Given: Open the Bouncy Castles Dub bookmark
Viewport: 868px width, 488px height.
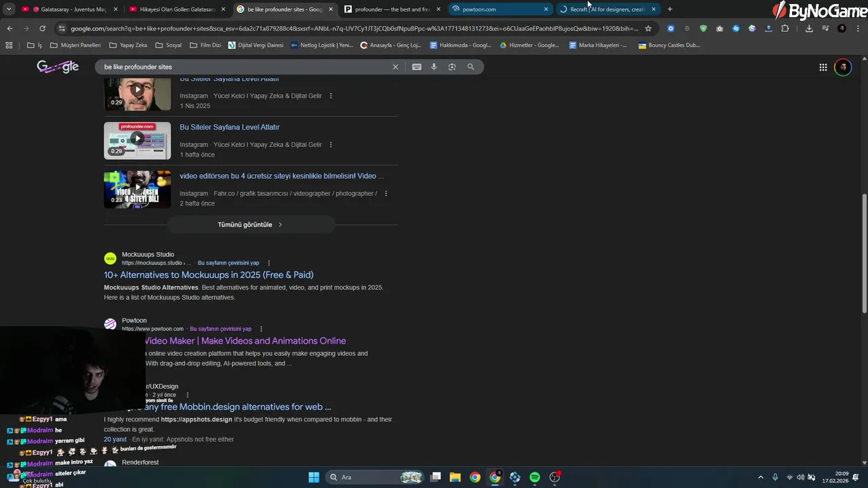Looking at the screenshot, I should [x=669, y=45].
